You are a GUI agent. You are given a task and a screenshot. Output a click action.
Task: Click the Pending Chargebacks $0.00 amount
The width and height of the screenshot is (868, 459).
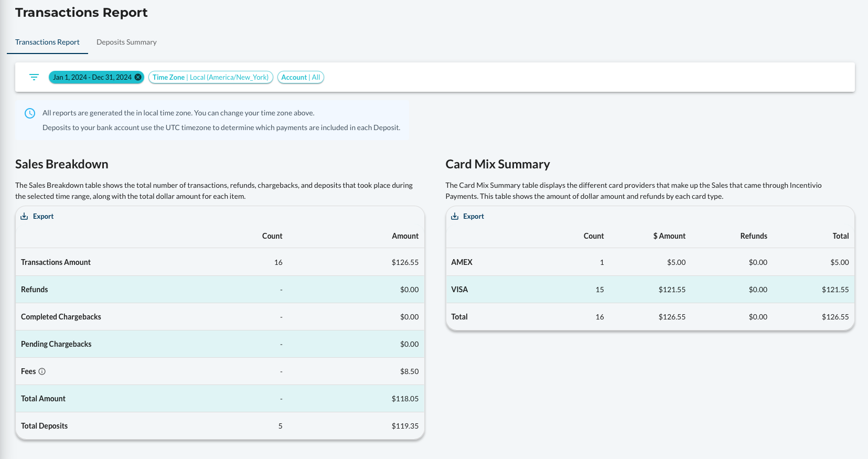410,344
